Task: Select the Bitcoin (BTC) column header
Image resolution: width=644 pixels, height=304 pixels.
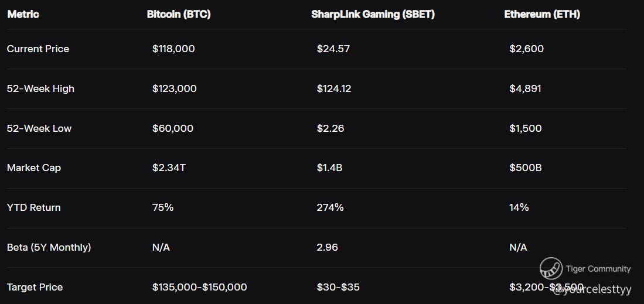Action: [179, 15]
